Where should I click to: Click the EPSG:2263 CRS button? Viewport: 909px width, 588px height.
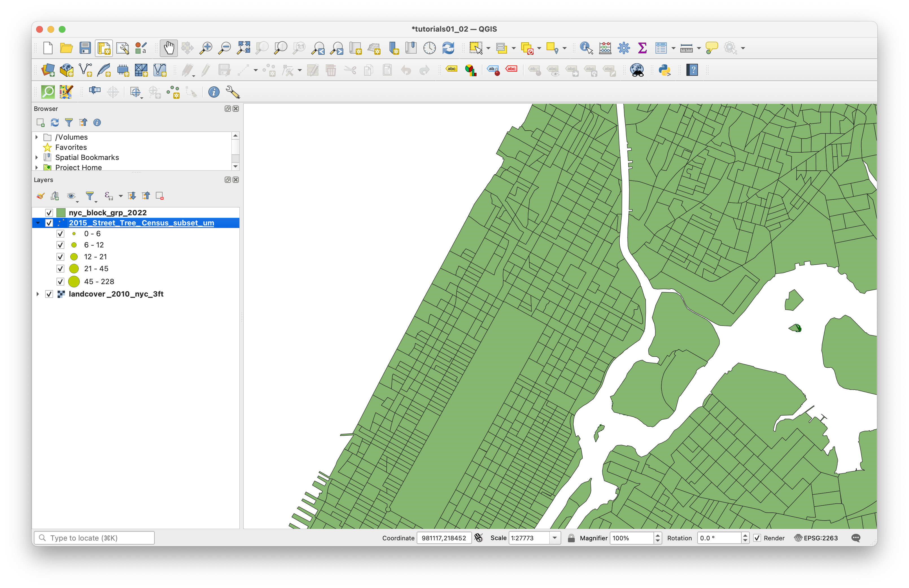click(816, 538)
